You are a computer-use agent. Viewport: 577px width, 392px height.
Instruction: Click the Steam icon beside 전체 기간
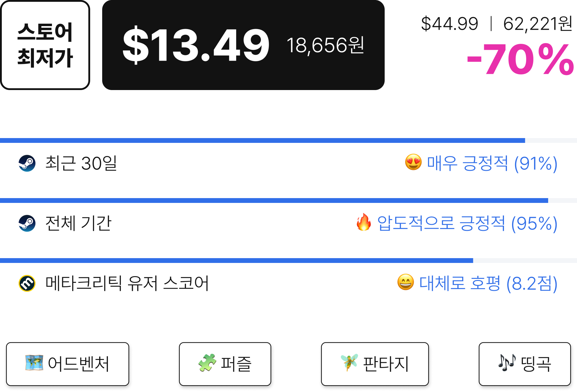pos(27,223)
